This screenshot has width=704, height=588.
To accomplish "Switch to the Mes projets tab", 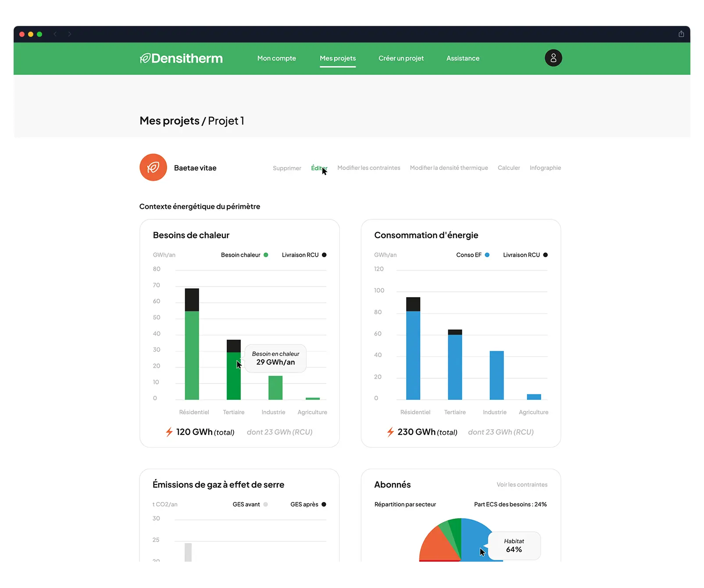I will pyautogui.click(x=338, y=58).
